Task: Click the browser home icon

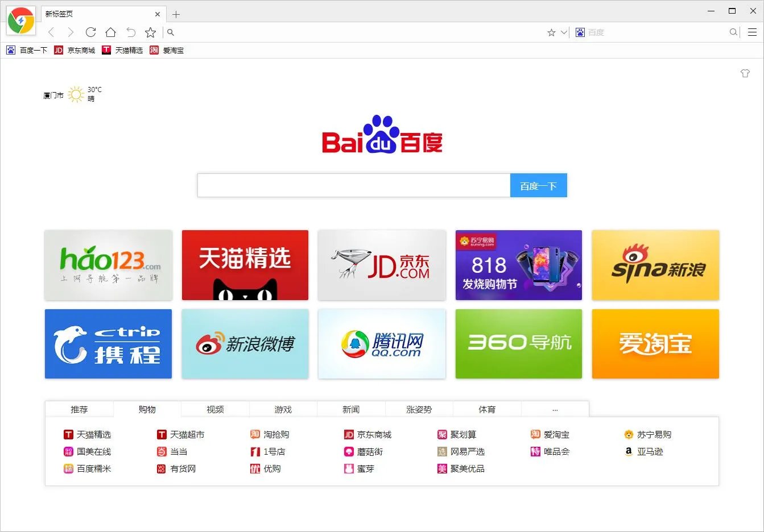Action: [x=110, y=32]
